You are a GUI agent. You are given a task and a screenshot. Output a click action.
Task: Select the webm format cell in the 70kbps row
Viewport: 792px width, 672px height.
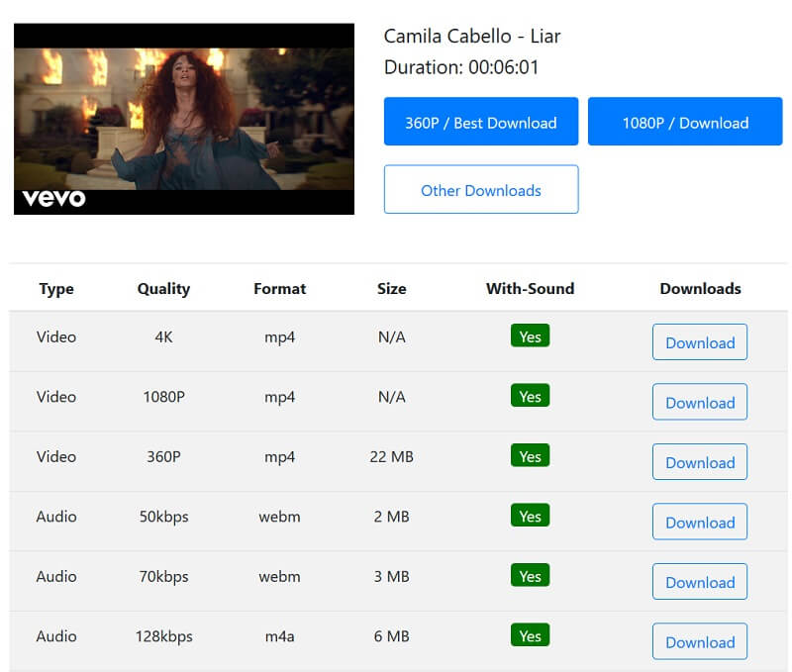pos(280,577)
